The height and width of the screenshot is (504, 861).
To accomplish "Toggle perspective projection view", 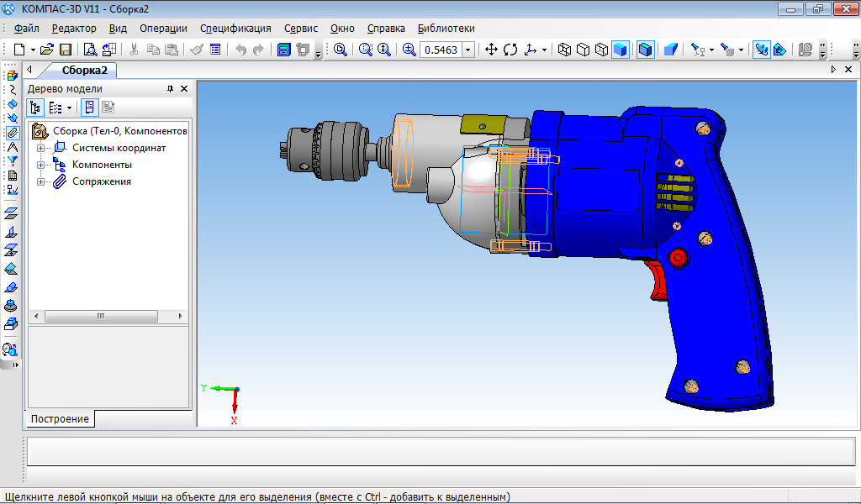I will pyautogui.click(x=670, y=50).
